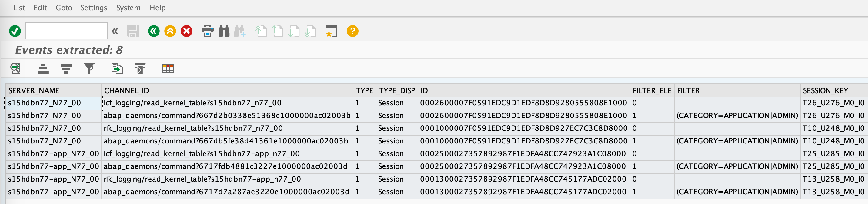The width and height of the screenshot is (868, 204).
Task: Sort descending using the ALV toolbar icon
Action: [66, 69]
